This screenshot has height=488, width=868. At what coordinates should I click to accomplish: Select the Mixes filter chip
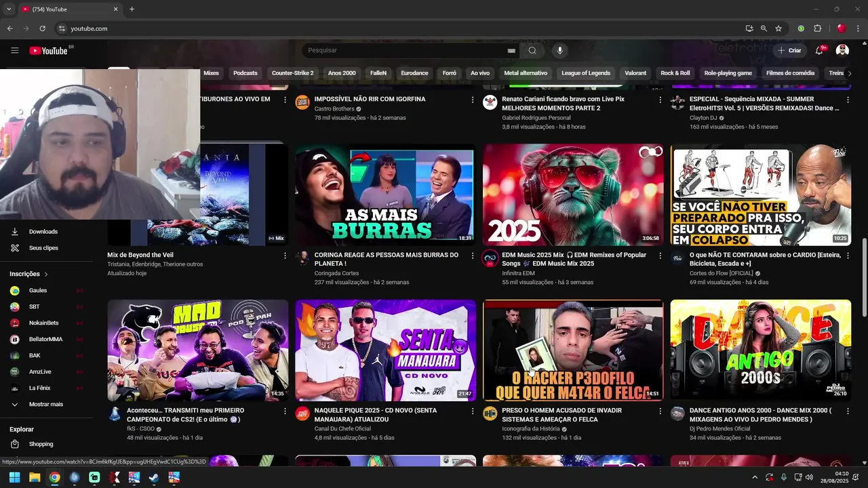pos(212,73)
